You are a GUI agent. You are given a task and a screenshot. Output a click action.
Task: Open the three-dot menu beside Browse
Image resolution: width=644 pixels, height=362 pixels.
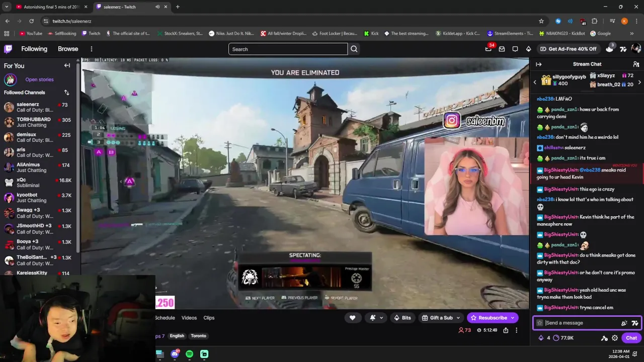pyautogui.click(x=92, y=49)
